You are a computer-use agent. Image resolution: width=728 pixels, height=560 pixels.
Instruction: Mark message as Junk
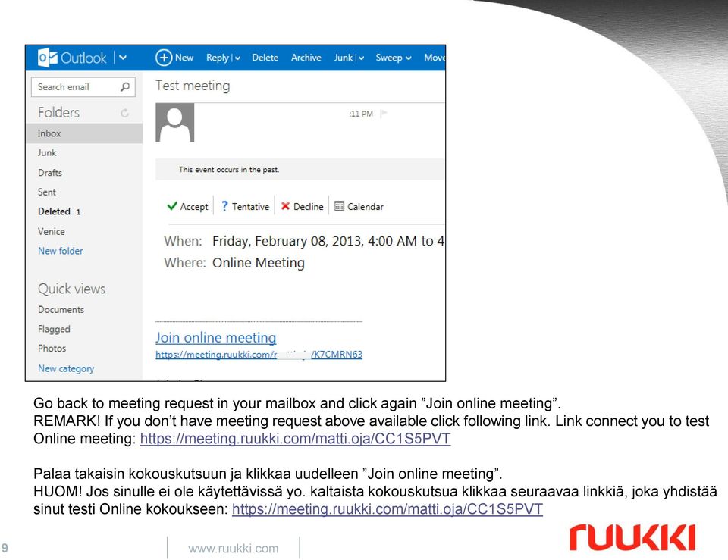tap(343, 58)
